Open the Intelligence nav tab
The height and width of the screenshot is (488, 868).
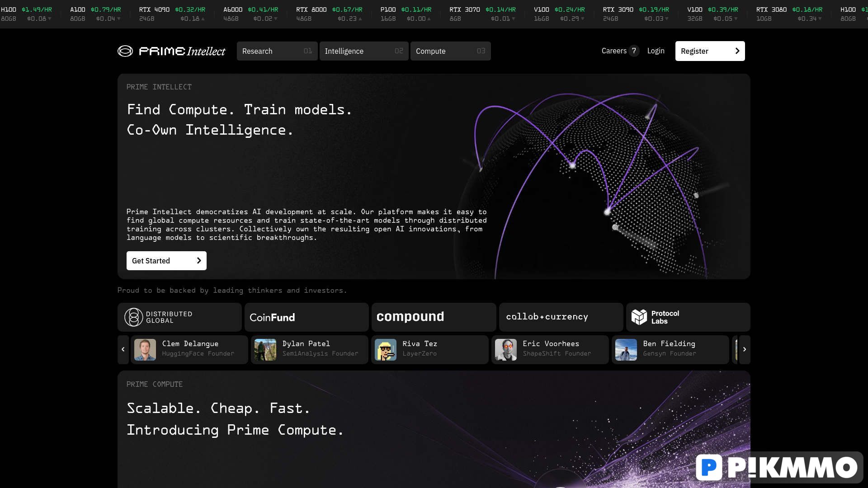pos(364,51)
